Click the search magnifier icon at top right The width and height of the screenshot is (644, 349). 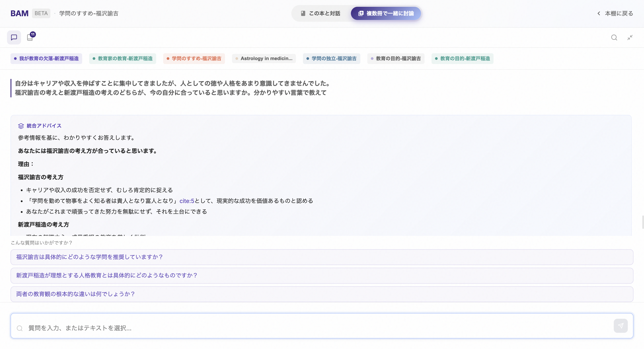(x=614, y=37)
